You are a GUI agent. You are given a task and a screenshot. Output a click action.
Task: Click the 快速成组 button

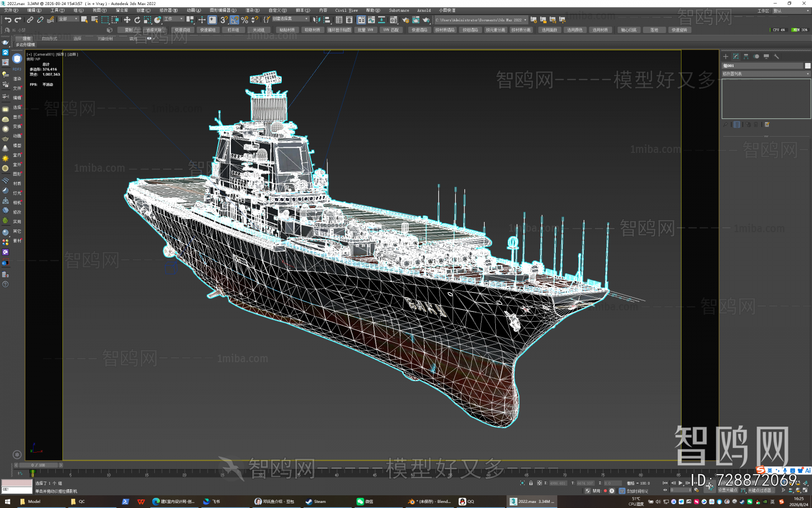(182, 30)
